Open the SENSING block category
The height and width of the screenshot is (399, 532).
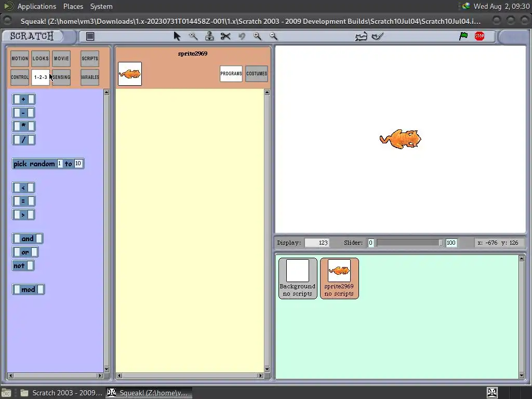tap(61, 77)
